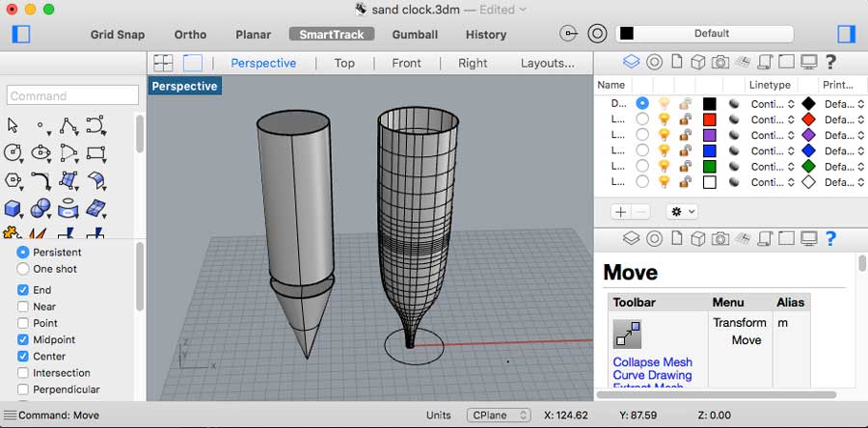The width and height of the screenshot is (868, 428).
Task: Expand the gear actions menu under layers
Action: [x=682, y=211]
